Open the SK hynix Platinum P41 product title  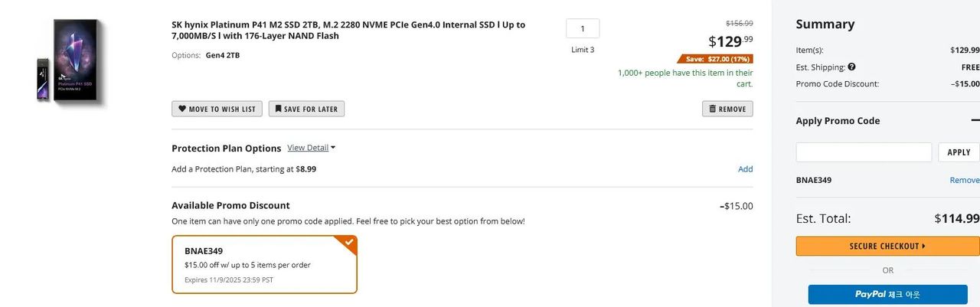348,30
